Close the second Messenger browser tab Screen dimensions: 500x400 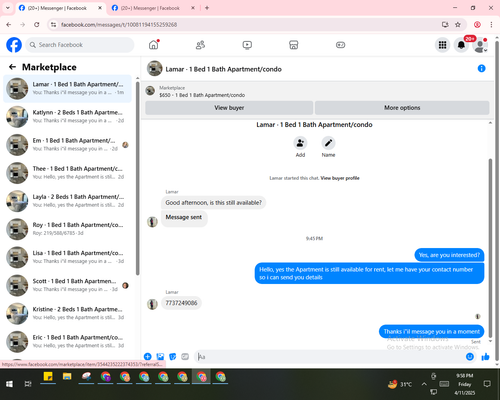(x=193, y=8)
